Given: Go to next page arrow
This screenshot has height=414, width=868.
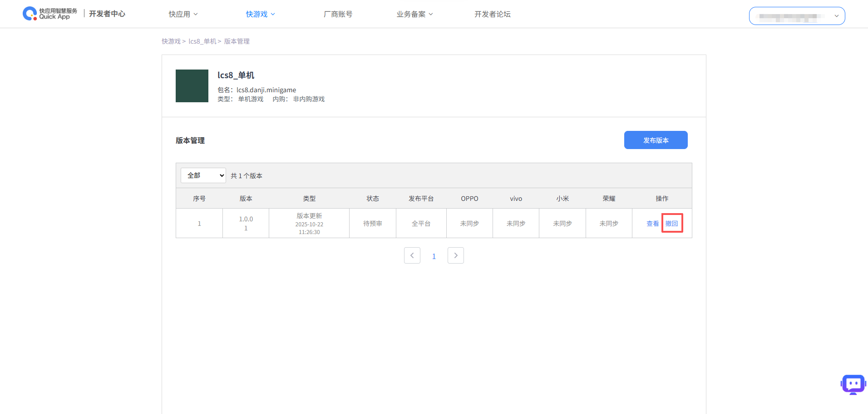Looking at the screenshot, I should click(455, 255).
